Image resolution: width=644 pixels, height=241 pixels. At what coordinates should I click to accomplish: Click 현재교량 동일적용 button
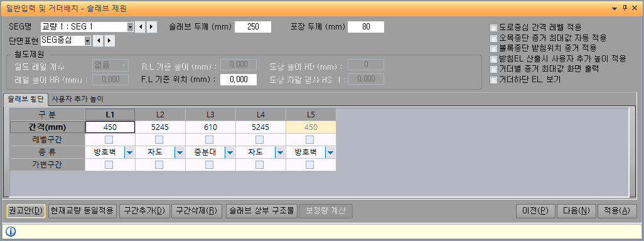pos(83,211)
